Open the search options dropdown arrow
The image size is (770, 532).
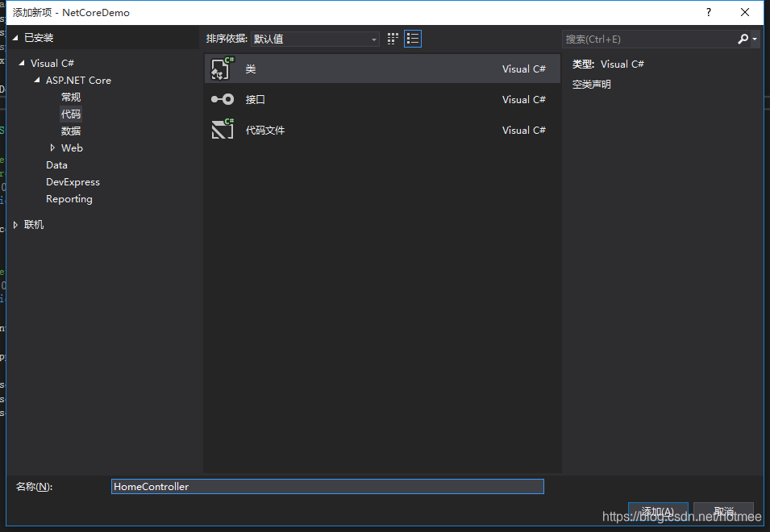pos(755,39)
